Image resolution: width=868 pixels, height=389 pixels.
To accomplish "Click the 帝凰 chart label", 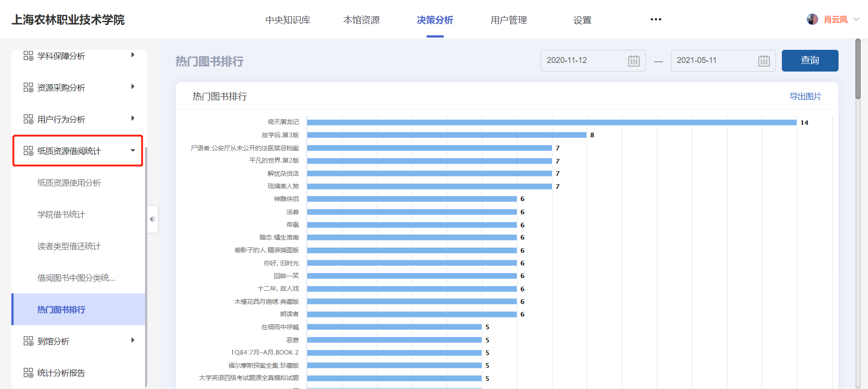I will pyautogui.click(x=293, y=225).
